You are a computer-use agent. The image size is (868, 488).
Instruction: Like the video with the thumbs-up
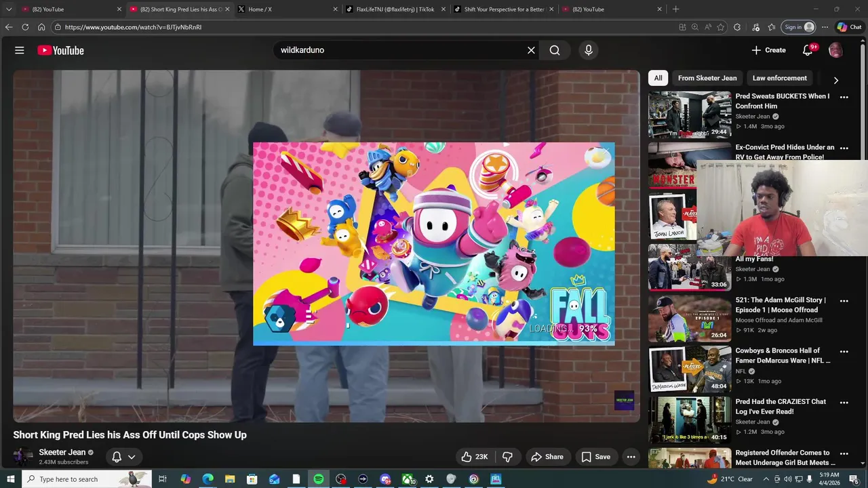474,457
